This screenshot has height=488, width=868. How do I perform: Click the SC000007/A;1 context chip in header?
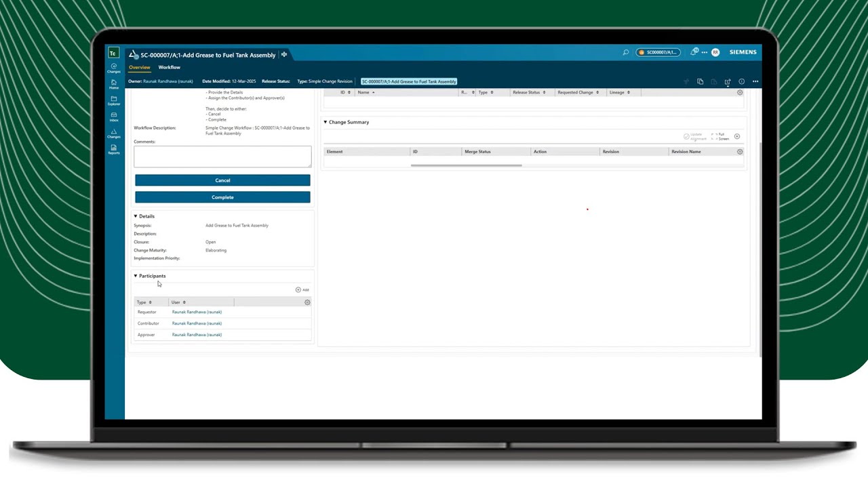click(658, 52)
